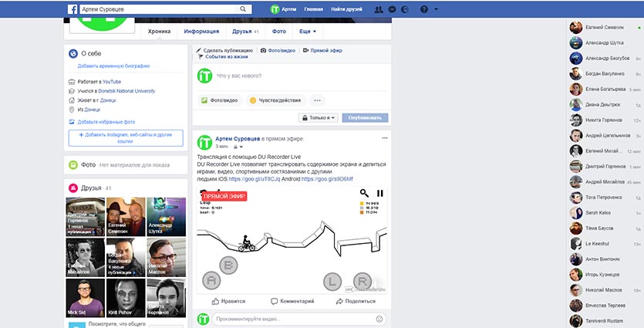This screenshot has height=328, width=644.
Task: Click the A control button in video
Action: pyautogui.click(x=211, y=281)
